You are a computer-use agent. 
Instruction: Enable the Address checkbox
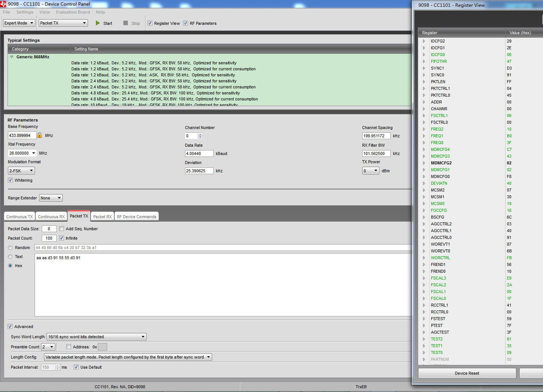point(68,347)
